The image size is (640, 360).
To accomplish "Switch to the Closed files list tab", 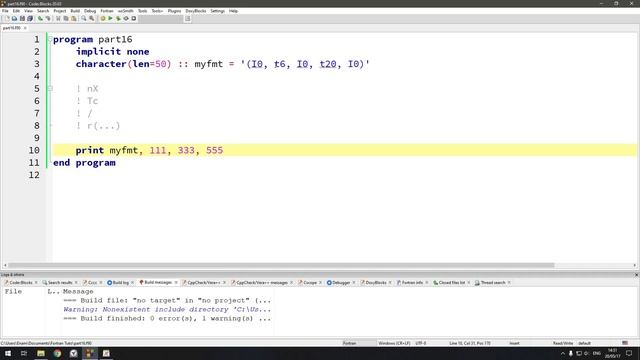I will point(451,282).
